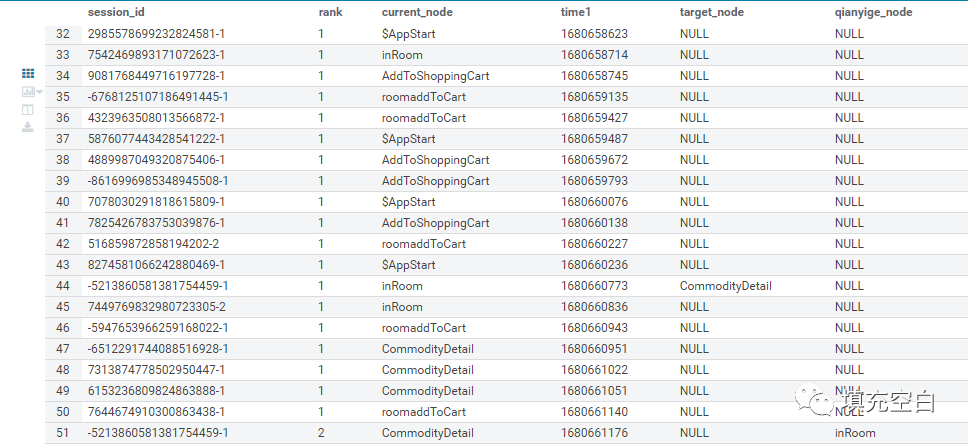Click the CommodityDetail cell in target_node column
This screenshot has width=968, height=444.
pos(725,286)
